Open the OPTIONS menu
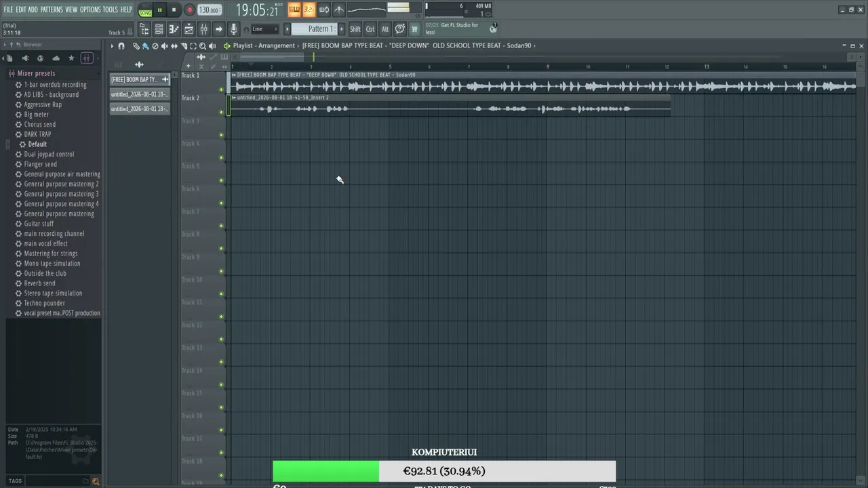The image size is (868, 488). point(90,9)
